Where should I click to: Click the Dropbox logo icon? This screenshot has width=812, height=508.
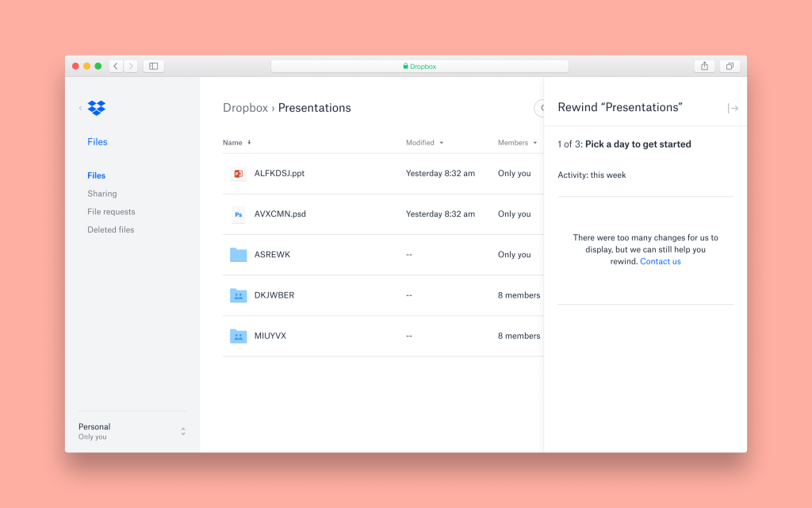pyautogui.click(x=97, y=108)
